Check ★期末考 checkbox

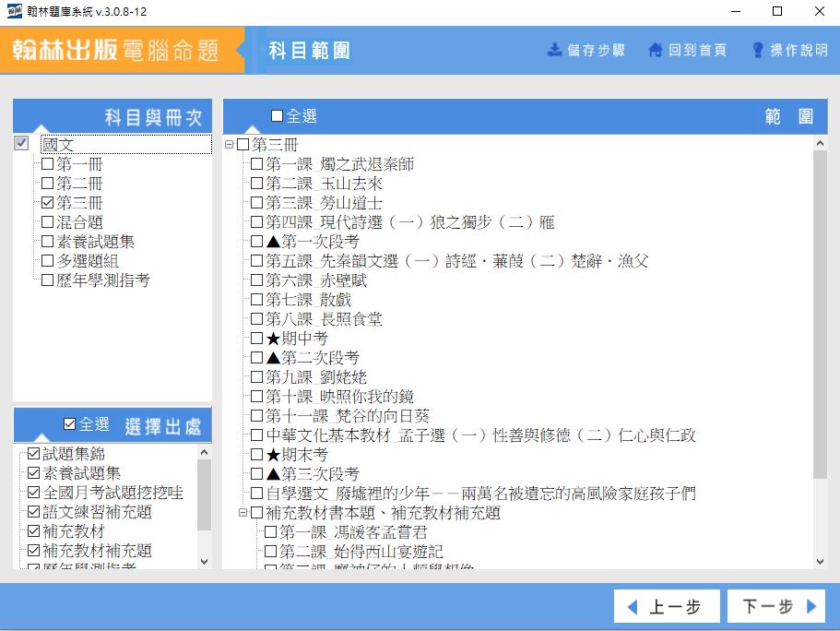point(256,454)
